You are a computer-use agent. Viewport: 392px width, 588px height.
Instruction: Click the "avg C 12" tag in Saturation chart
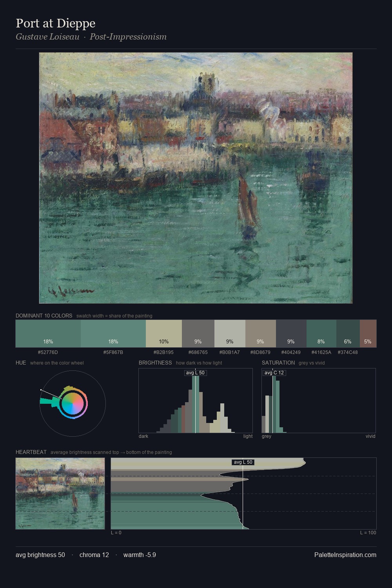(x=274, y=373)
